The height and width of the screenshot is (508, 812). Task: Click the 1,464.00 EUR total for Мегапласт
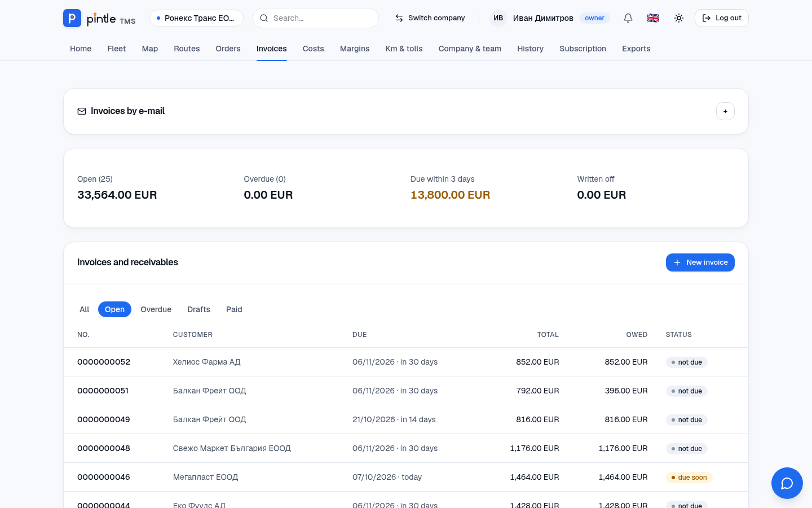535,477
